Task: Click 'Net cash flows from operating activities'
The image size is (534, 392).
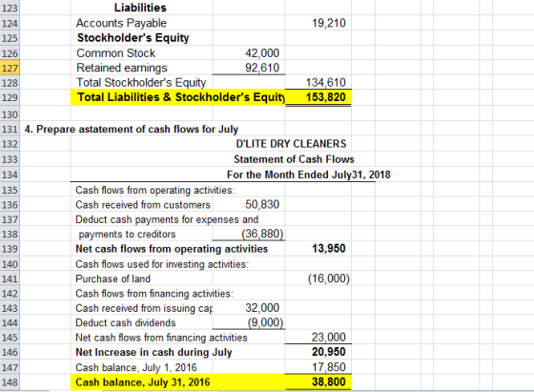Action: click(172, 249)
